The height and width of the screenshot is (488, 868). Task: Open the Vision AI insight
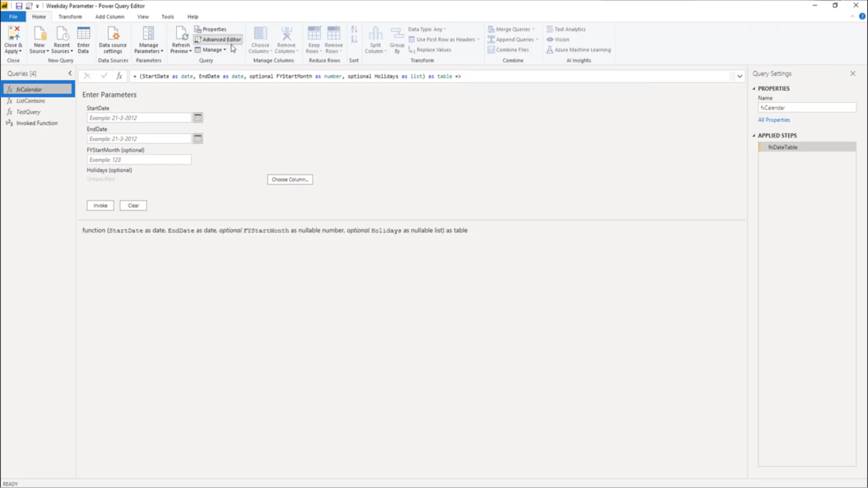(558, 39)
